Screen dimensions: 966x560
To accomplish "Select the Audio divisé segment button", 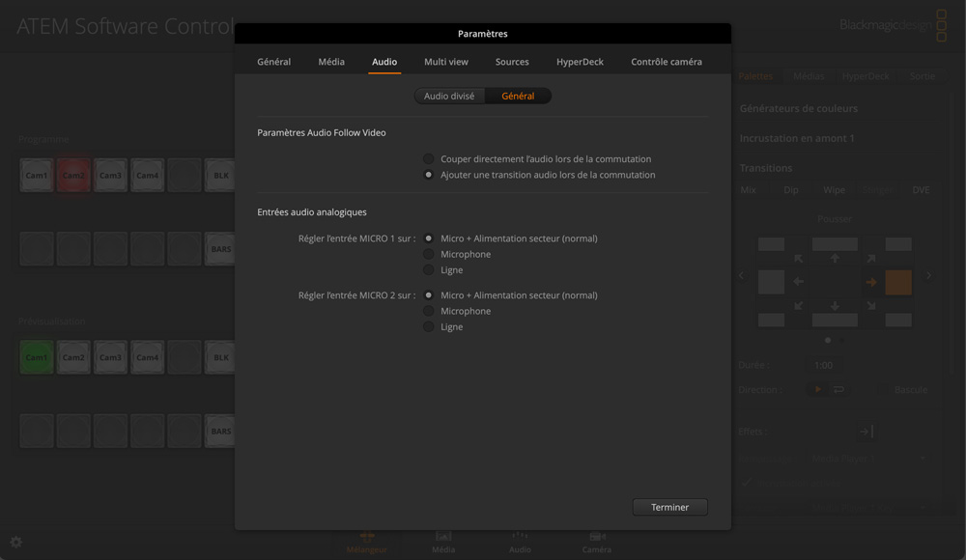I will tap(449, 96).
